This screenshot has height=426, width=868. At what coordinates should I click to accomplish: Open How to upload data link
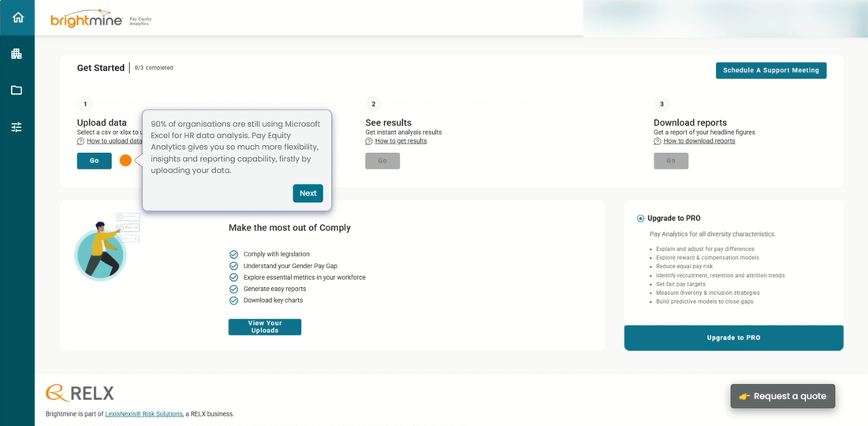point(114,141)
